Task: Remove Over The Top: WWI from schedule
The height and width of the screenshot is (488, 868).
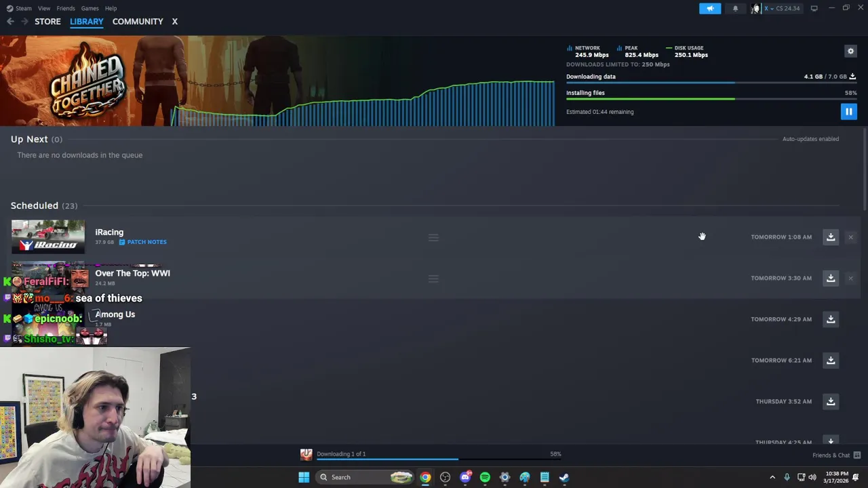Action: 850,278
